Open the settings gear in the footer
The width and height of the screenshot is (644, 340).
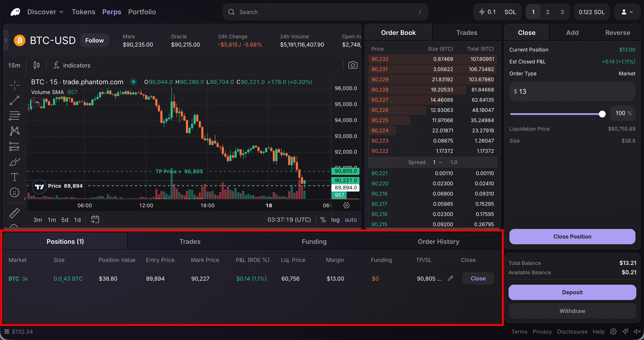point(613,331)
